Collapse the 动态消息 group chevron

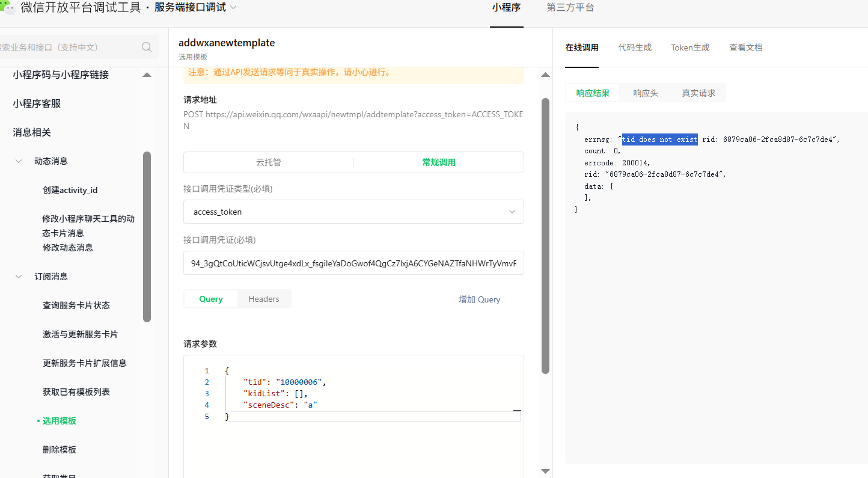19,161
